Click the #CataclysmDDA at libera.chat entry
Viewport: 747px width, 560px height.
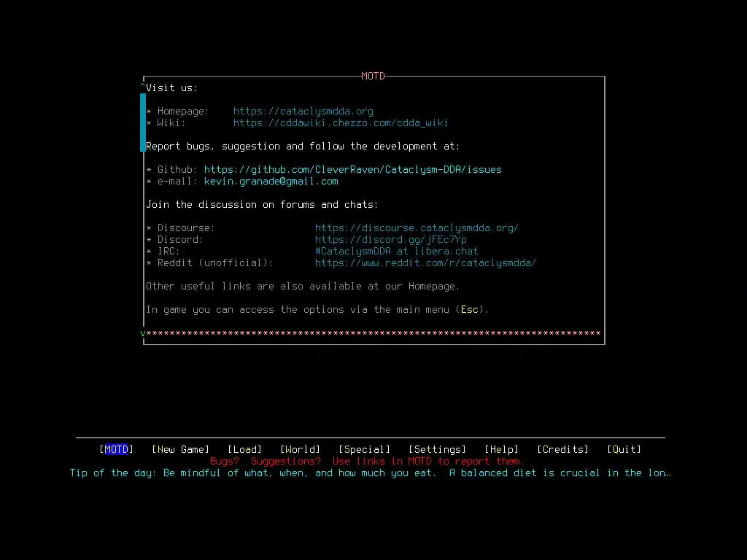point(396,252)
